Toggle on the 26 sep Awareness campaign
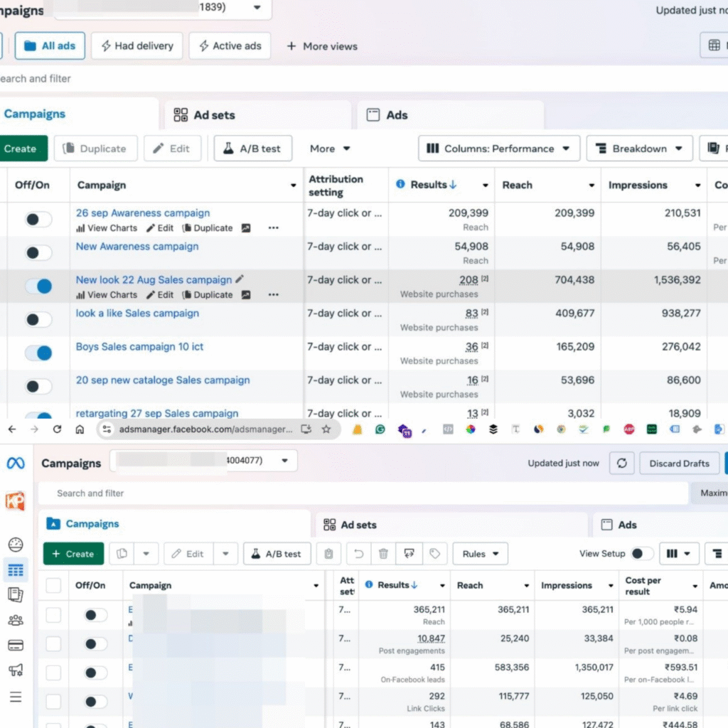 point(38,219)
